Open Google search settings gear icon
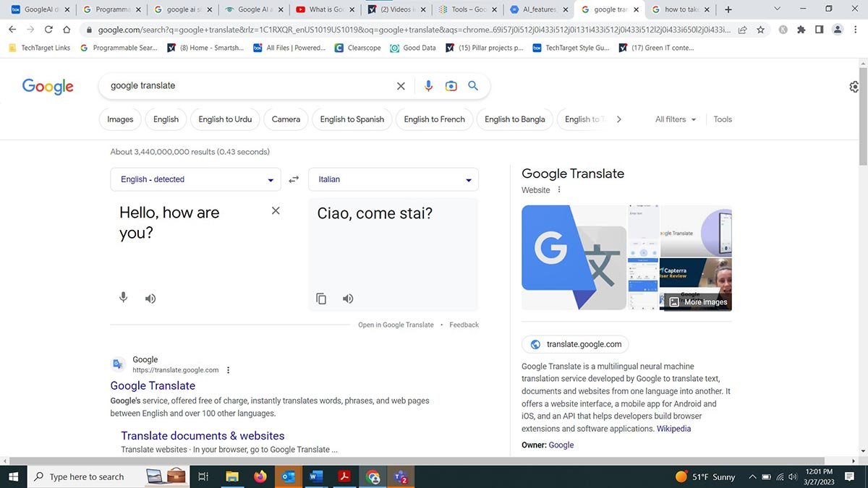Screen dimensions: 868x488 point(854,86)
